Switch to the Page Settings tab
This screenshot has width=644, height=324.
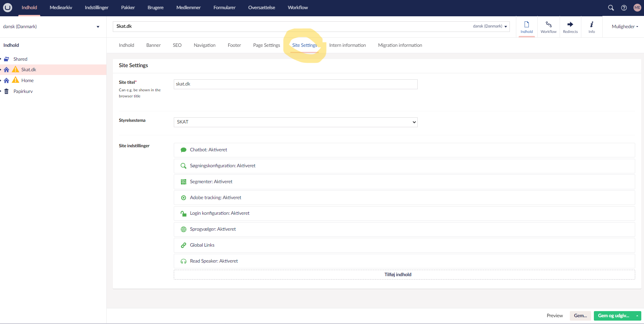point(266,45)
